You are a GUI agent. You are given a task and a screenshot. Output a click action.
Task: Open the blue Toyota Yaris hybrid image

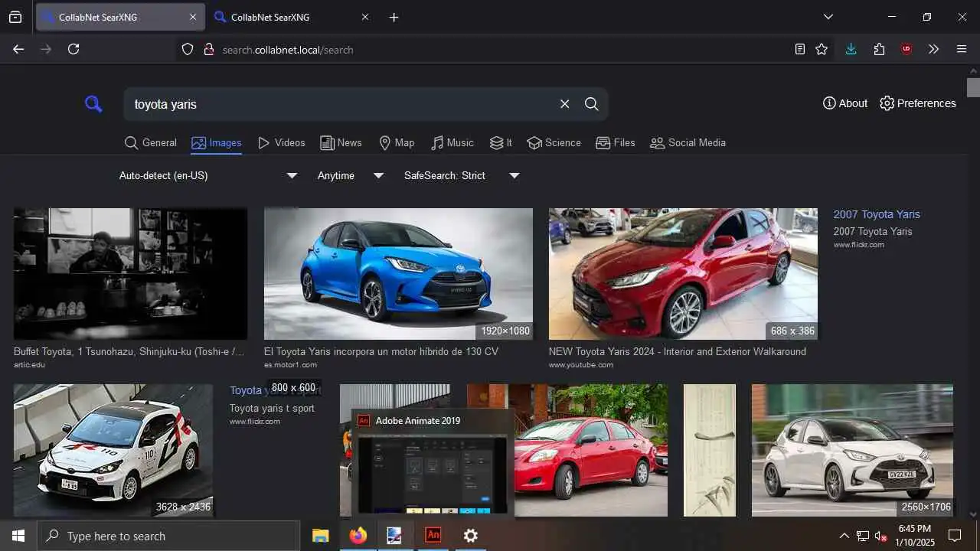coord(398,274)
